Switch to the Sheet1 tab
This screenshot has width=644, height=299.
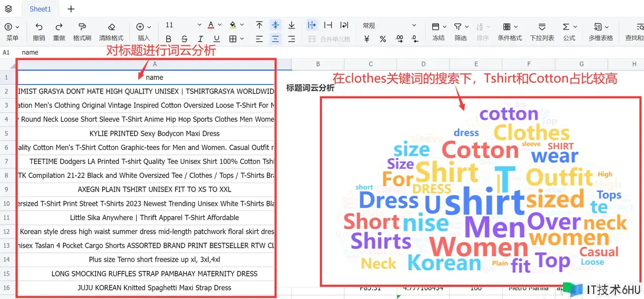(x=40, y=9)
